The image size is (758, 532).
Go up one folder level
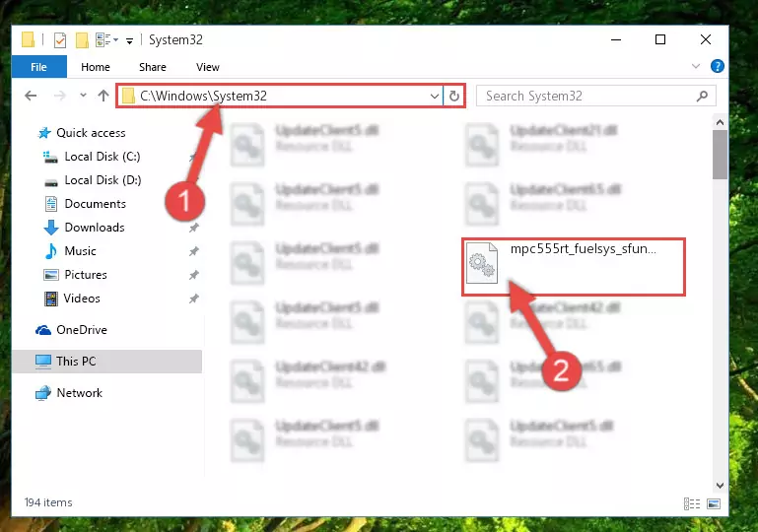click(103, 96)
